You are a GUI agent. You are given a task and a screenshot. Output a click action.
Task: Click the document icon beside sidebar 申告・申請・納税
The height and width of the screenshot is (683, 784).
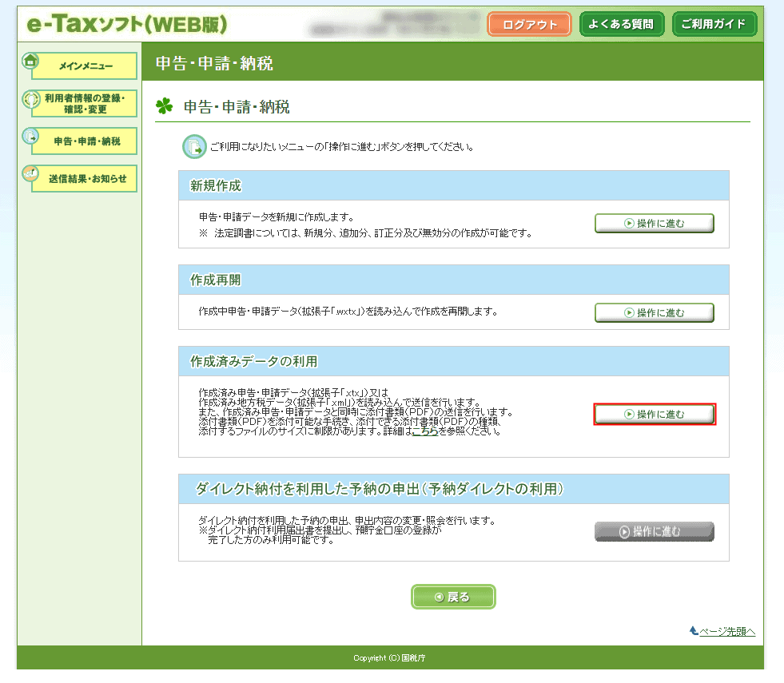30,136
